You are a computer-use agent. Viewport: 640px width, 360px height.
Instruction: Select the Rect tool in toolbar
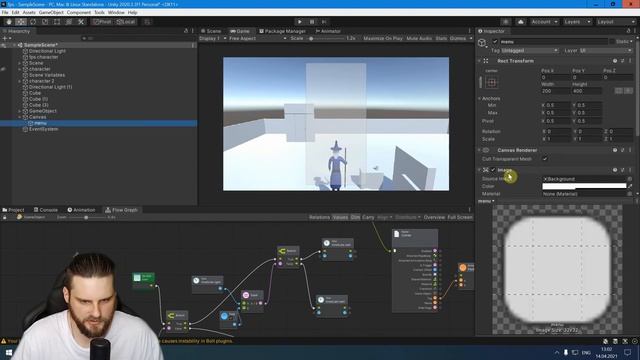coord(57,22)
